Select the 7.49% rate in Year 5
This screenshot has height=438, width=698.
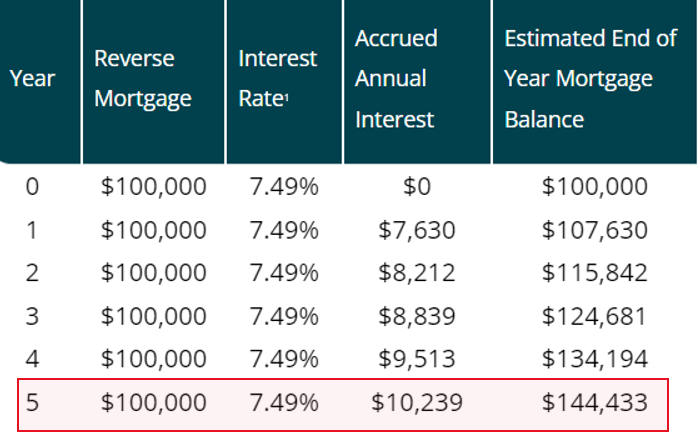[284, 402]
